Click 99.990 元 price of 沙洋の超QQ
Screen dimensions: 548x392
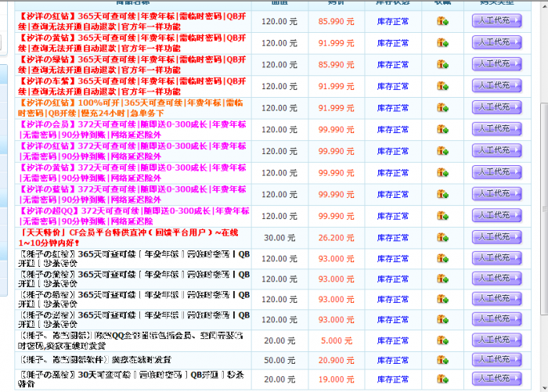[x=336, y=216]
